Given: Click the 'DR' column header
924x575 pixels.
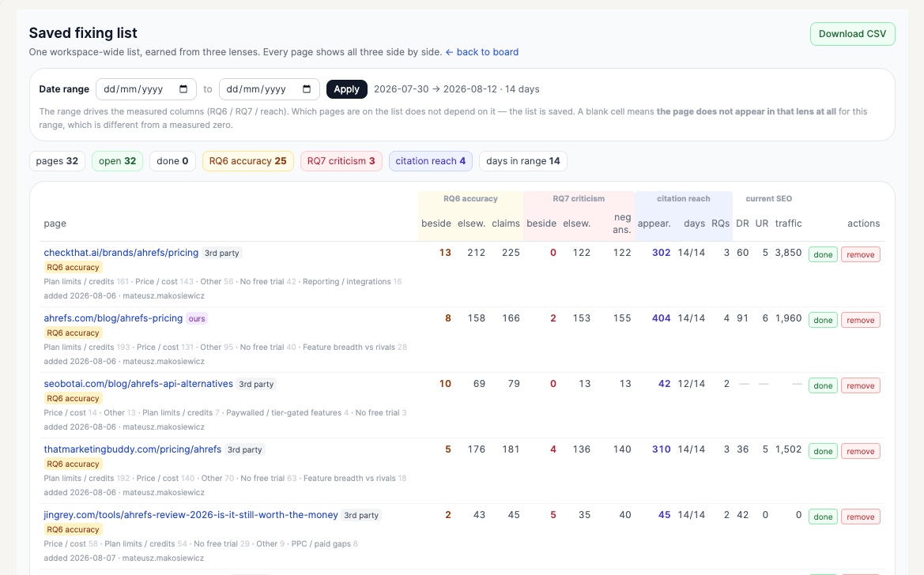Looking at the screenshot, I should tap(742, 224).
